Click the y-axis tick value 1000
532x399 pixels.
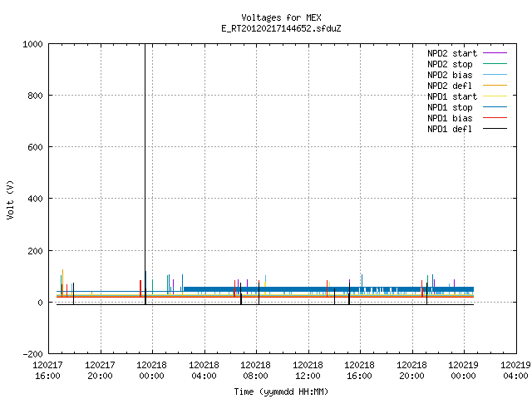tap(32, 44)
